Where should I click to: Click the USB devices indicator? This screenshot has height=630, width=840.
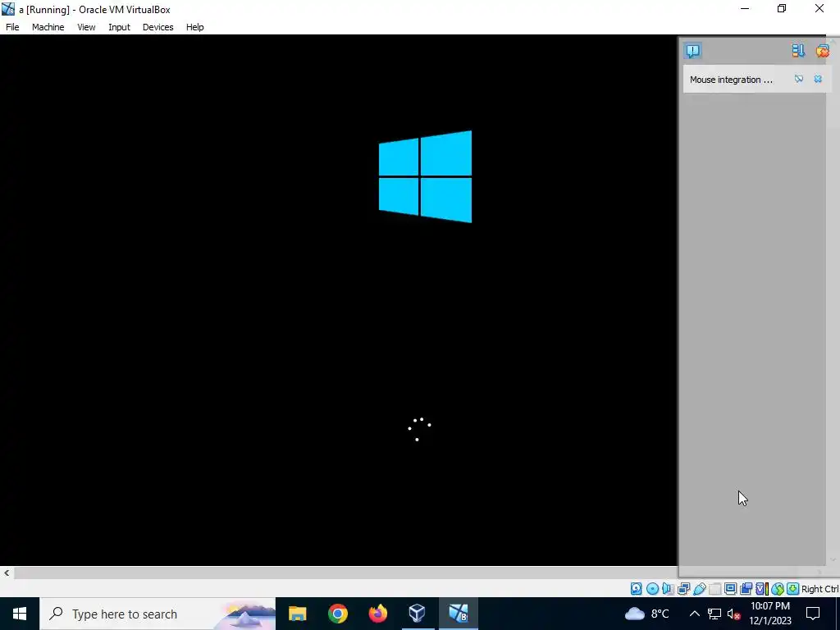(x=699, y=589)
